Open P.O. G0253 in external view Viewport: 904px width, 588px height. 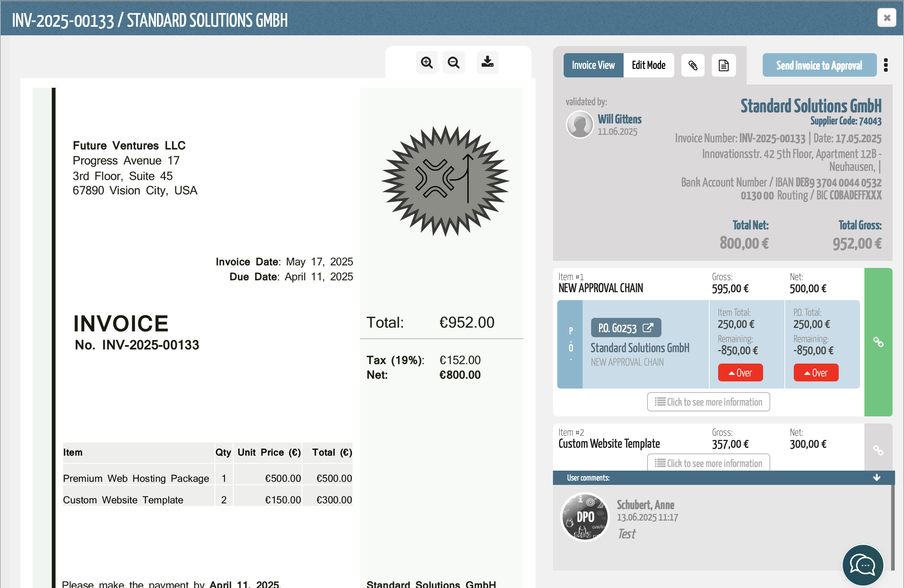(626, 328)
